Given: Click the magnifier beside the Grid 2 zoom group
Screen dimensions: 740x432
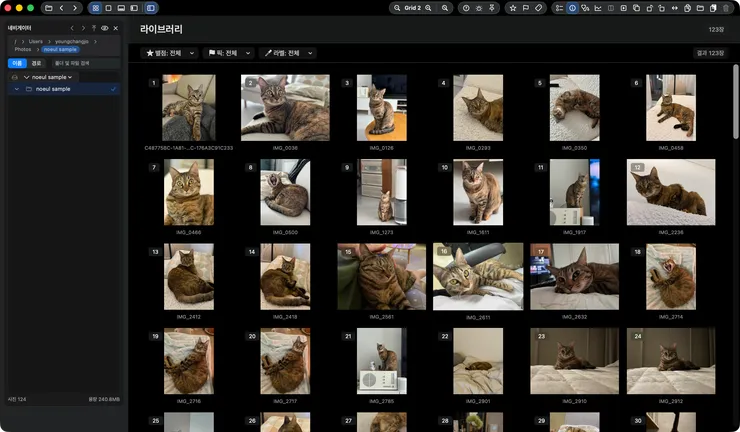Looking at the screenshot, I should [x=445, y=8].
